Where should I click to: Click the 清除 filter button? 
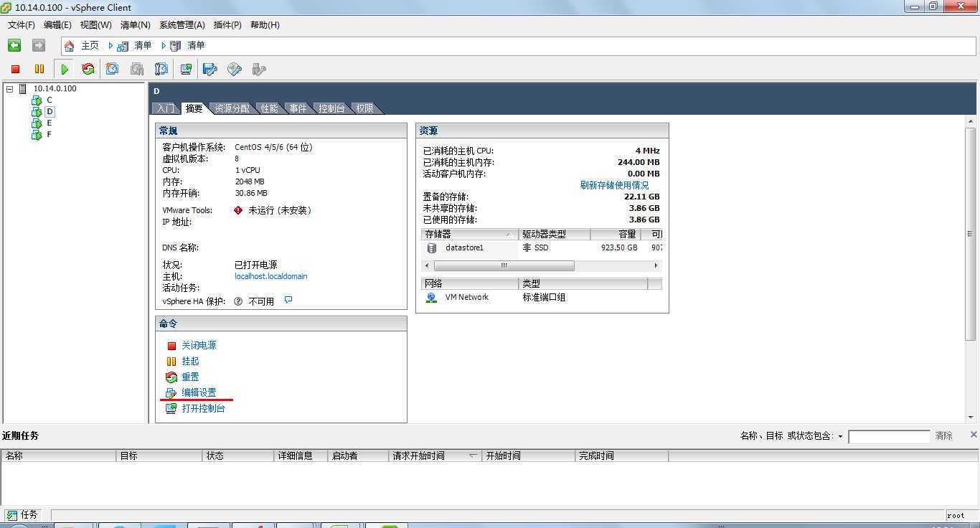tap(943, 436)
